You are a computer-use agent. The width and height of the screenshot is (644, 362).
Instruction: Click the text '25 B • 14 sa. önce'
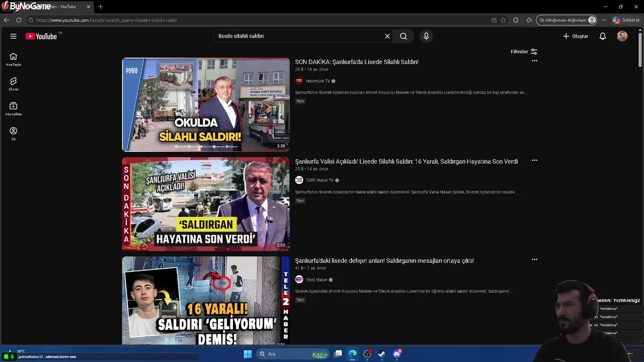[x=311, y=169]
